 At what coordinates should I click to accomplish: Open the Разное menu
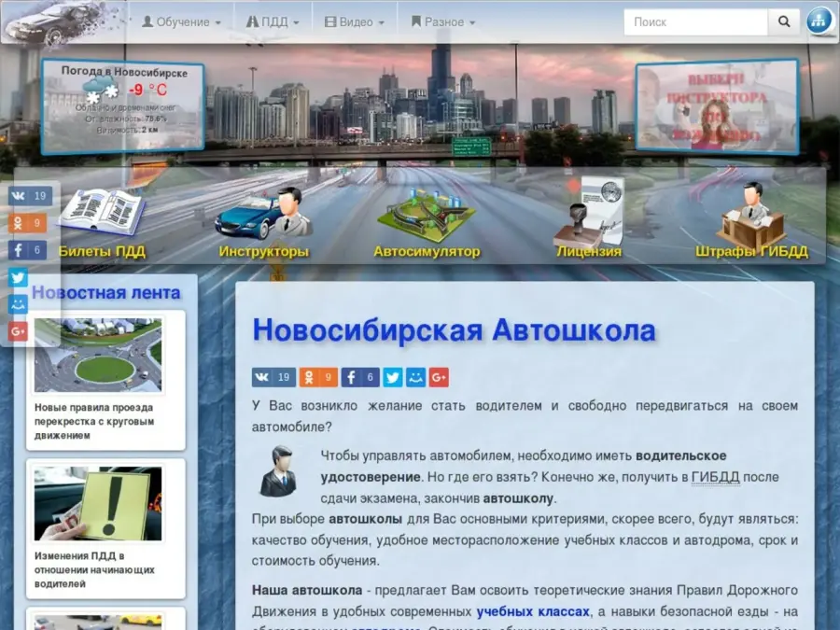[443, 22]
